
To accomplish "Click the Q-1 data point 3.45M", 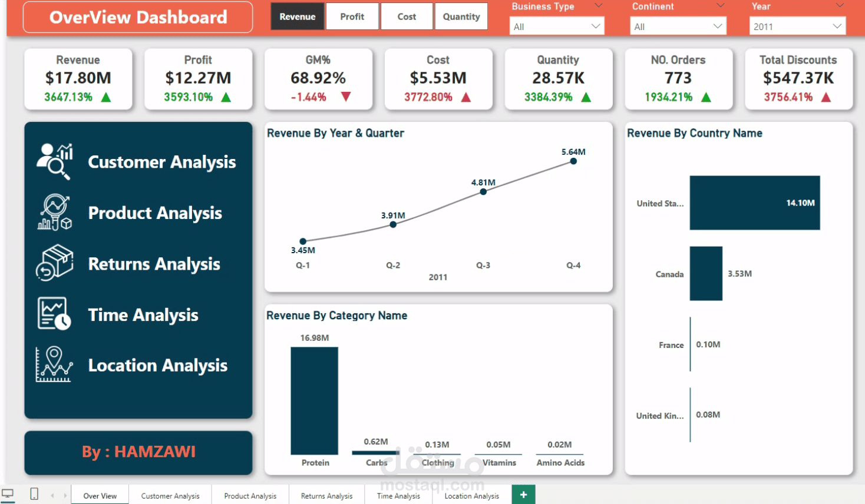I will (303, 241).
